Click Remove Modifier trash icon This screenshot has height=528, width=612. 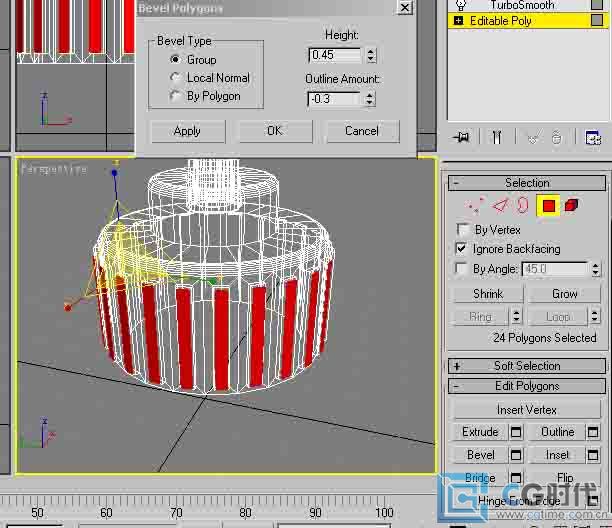point(557,138)
